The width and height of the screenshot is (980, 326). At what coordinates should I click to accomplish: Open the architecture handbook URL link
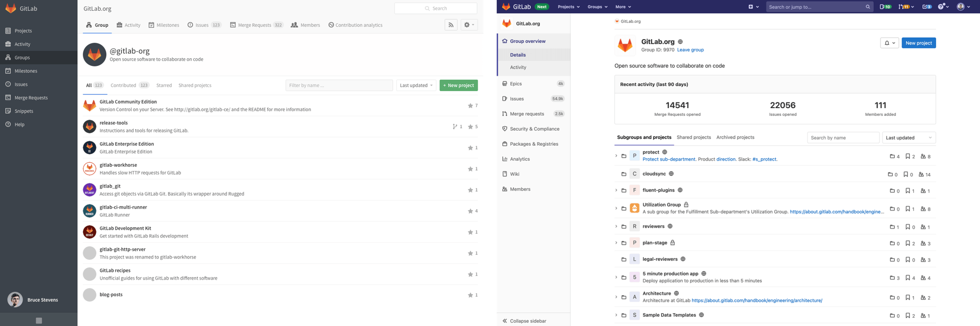pos(757,301)
